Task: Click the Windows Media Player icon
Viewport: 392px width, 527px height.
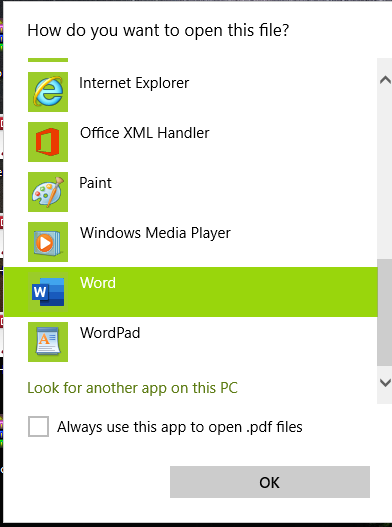Action: [48, 242]
